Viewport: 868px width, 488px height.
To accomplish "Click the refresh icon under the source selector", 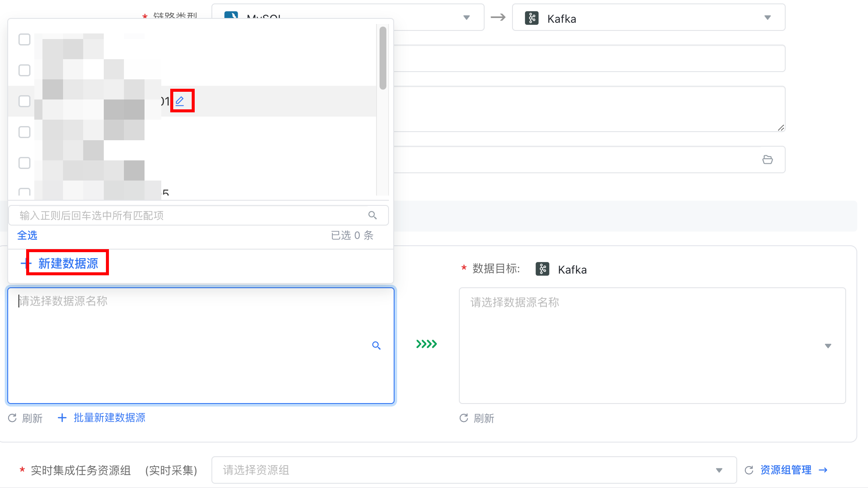I will coord(12,418).
